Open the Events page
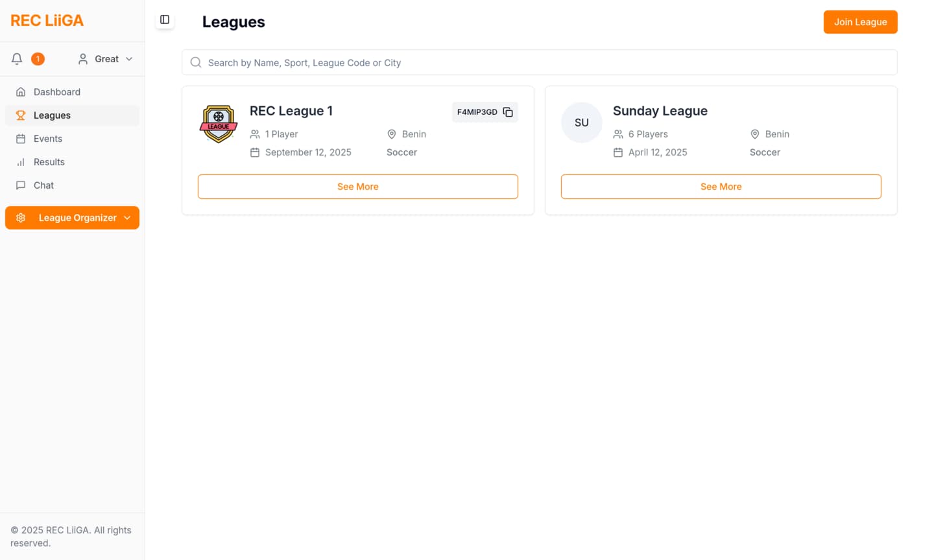934x560 pixels. [48, 139]
